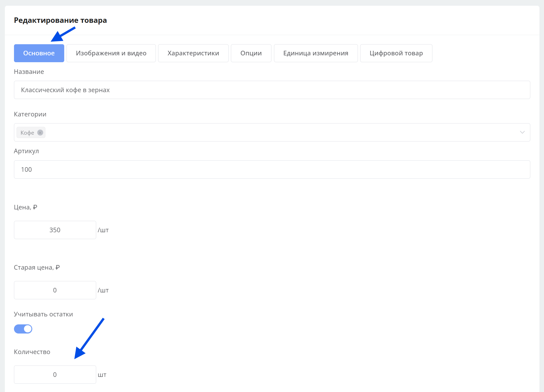Toggle the Учитывать остатки switch
This screenshot has width=544, height=392.
pos(23,329)
